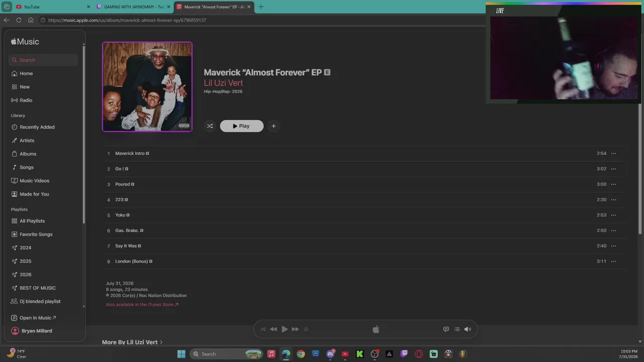Open a new browser tab
This screenshot has height=362, width=644.
[261, 7]
